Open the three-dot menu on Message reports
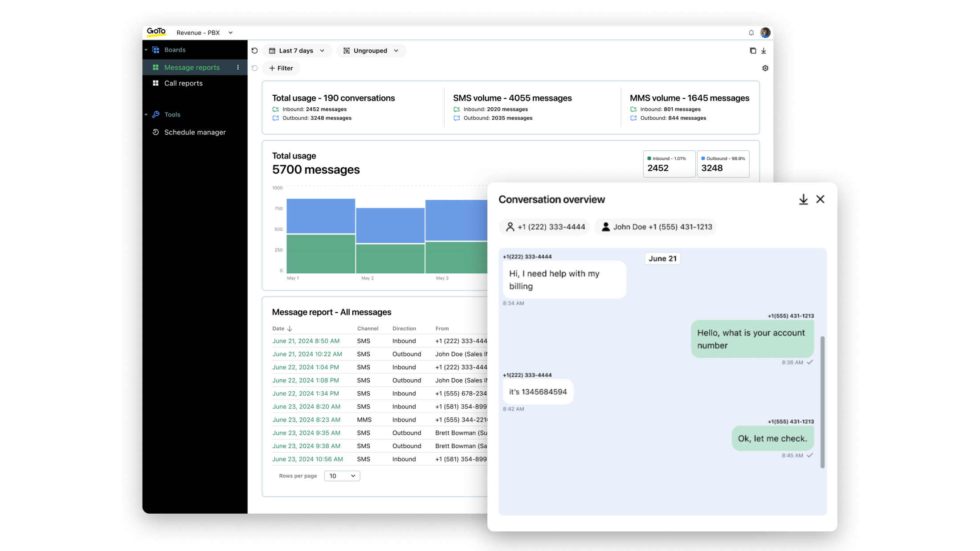The image size is (980, 551). (x=238, y=67)
